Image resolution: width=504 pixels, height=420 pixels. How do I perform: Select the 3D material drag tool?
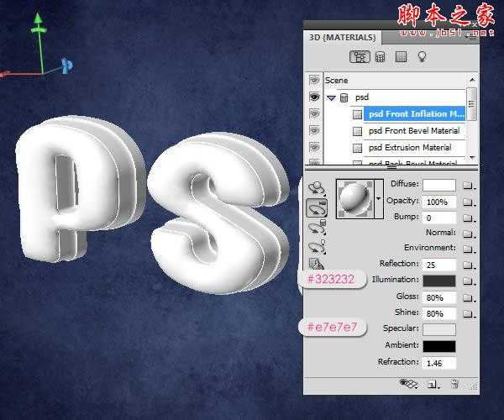click(x=317, y=208)
